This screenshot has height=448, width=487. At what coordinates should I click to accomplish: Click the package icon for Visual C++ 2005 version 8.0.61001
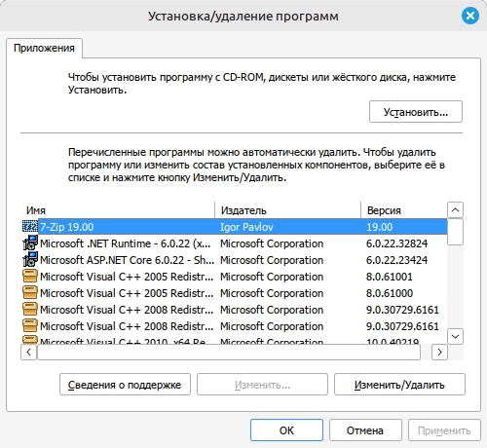tap(30, 277)
